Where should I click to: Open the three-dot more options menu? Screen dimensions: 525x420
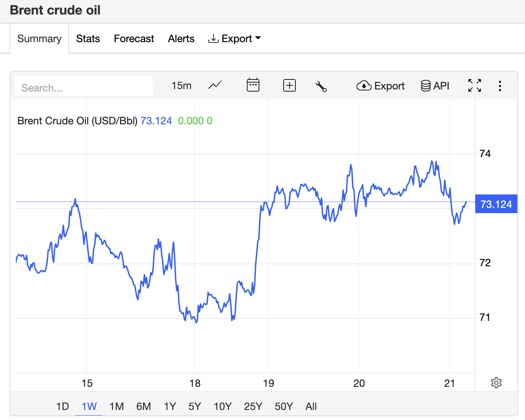click(500, 86)
